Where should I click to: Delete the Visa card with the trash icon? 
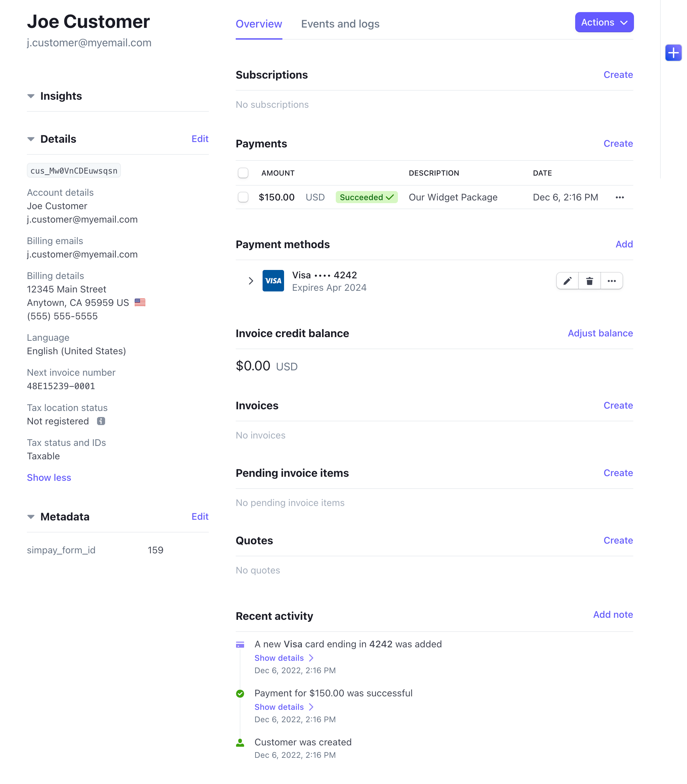coord(589,281)
